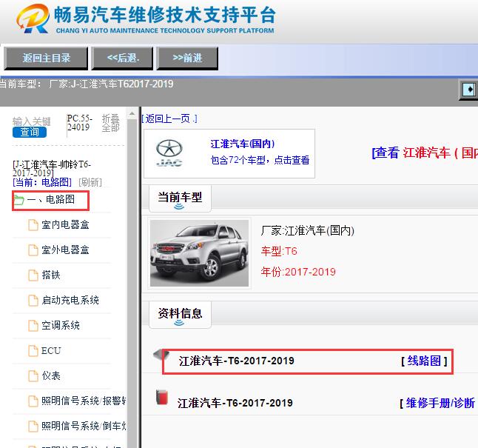Select 一、电路图 tree label

coord(51,200)
